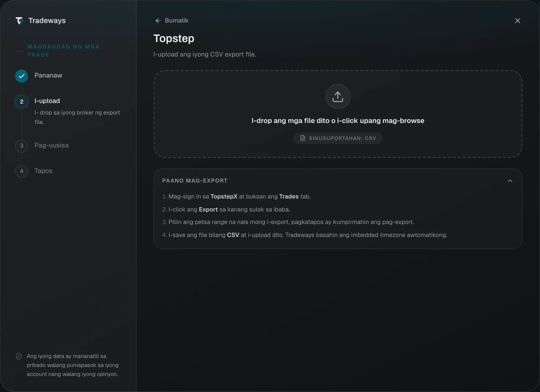Click the file icon in CSV badge
The height and width of the screenshot is (392, 540).
(303, 138)
